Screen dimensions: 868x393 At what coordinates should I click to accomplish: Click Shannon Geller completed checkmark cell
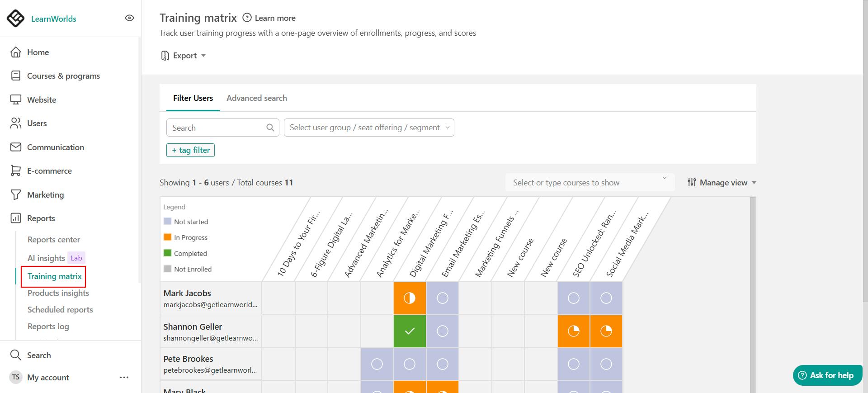click(410, 331)
